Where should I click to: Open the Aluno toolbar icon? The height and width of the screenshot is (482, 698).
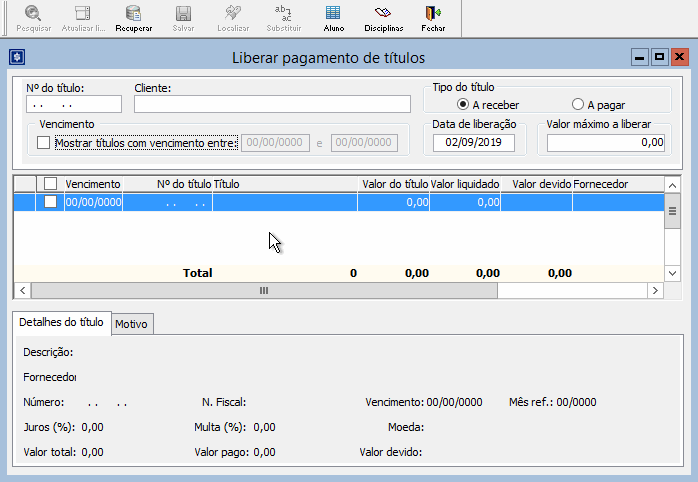[x=333, y=14]
